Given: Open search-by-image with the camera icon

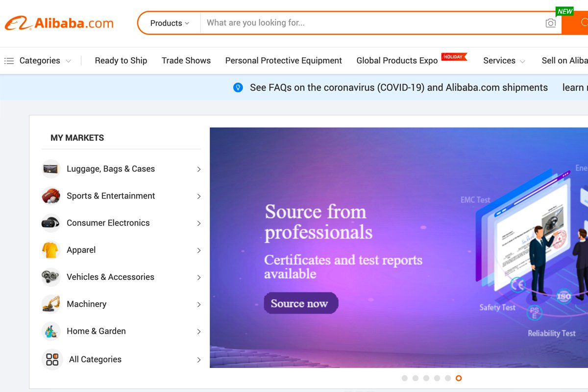Looking at the screenshot, I should click(550, 23).
